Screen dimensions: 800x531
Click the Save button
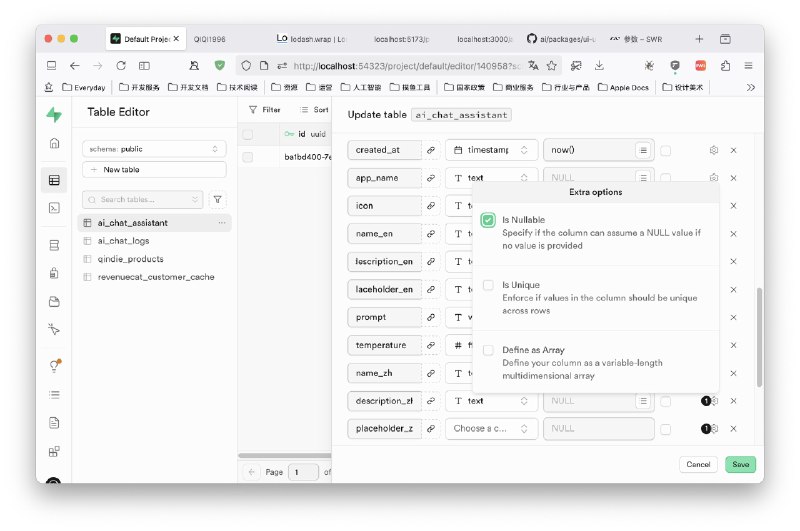[x=740, y=464]
